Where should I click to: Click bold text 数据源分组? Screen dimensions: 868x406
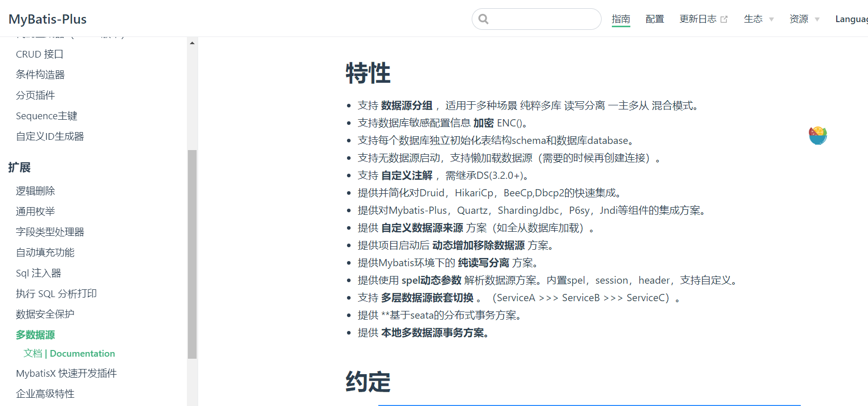coord(407,105)
